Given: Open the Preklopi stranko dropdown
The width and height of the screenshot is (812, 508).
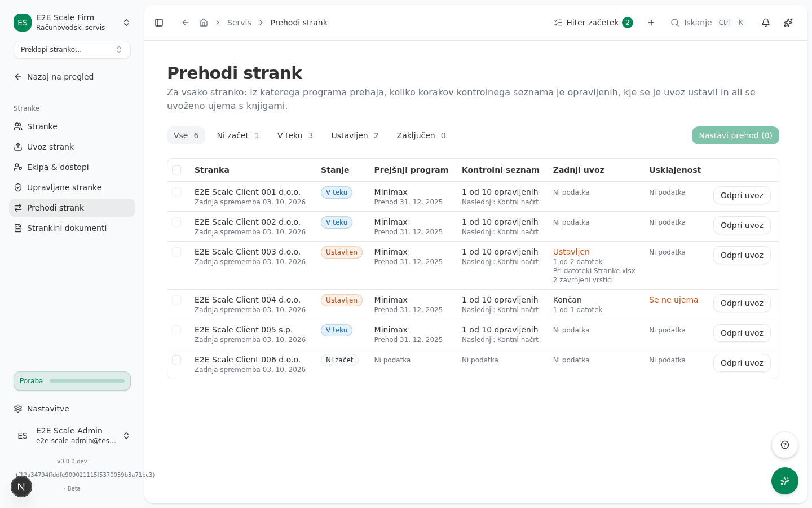Looking at the screenshot, I should (x=72, y=50).
